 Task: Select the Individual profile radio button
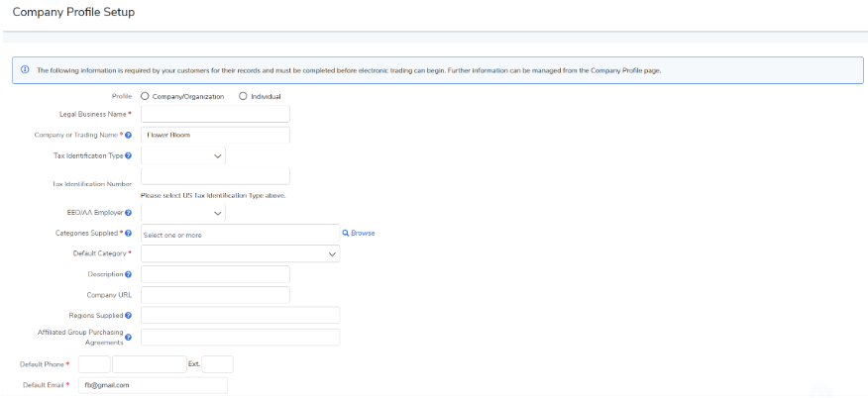pyautogui.click(x=243, y=97)
